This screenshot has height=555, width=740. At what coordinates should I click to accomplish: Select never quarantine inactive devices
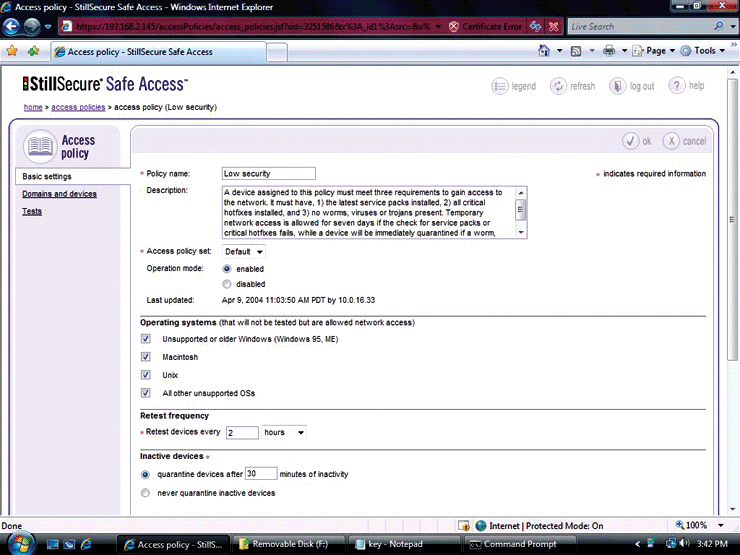pos(145,493)
